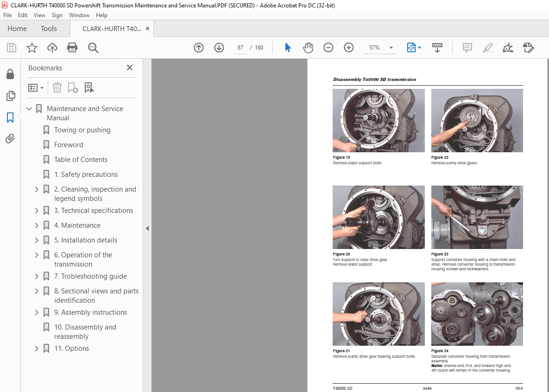The width and height of the screenshot is (549, 392).
Task: Open the Window menu
Action: coord(79,15)
